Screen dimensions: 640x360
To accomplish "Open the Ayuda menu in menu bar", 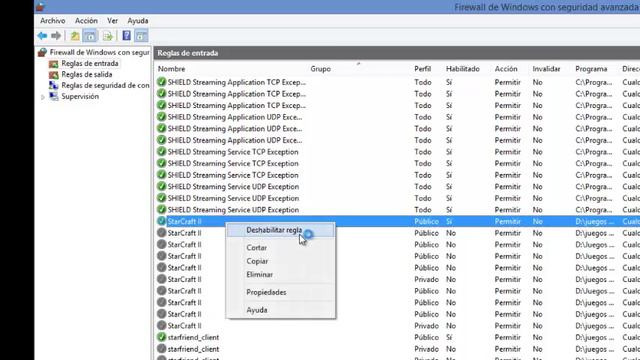I will [x=138, y=20].
